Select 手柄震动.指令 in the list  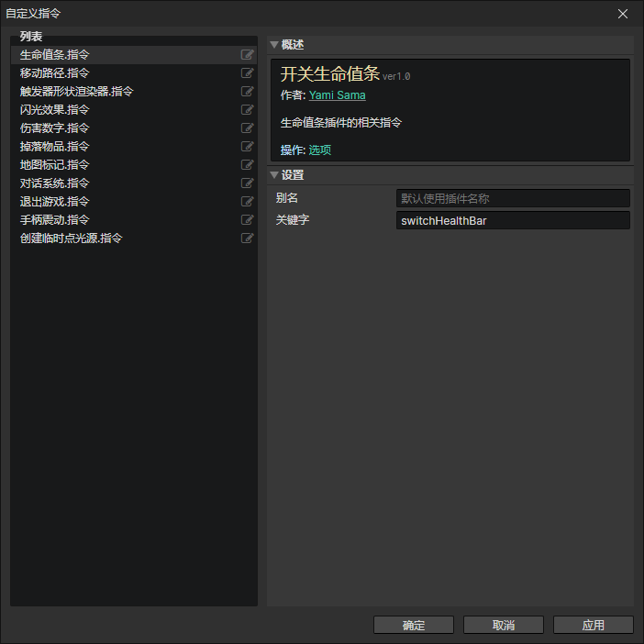(134, 220)
